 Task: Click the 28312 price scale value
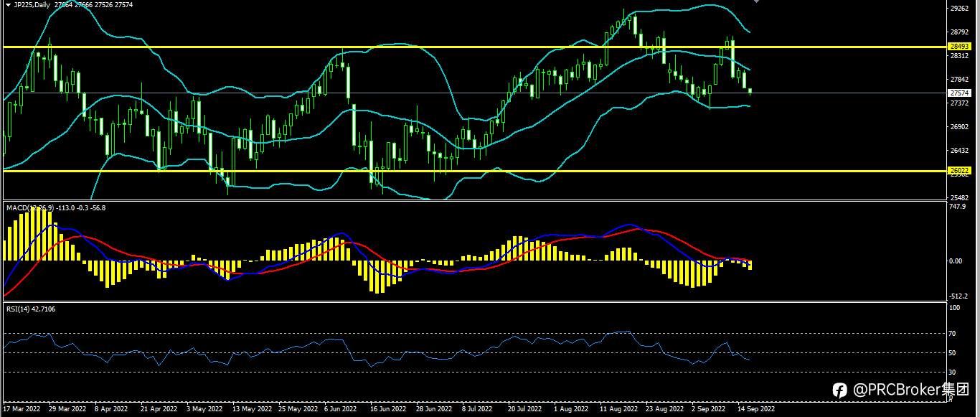point(959,56)
